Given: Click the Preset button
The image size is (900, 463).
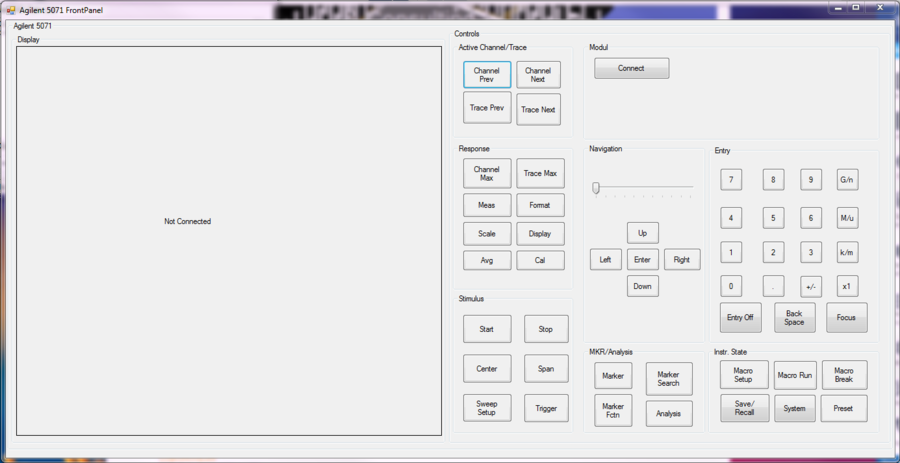Looking at the screenshot, I should pyautogui.click(x=844, y=408).
